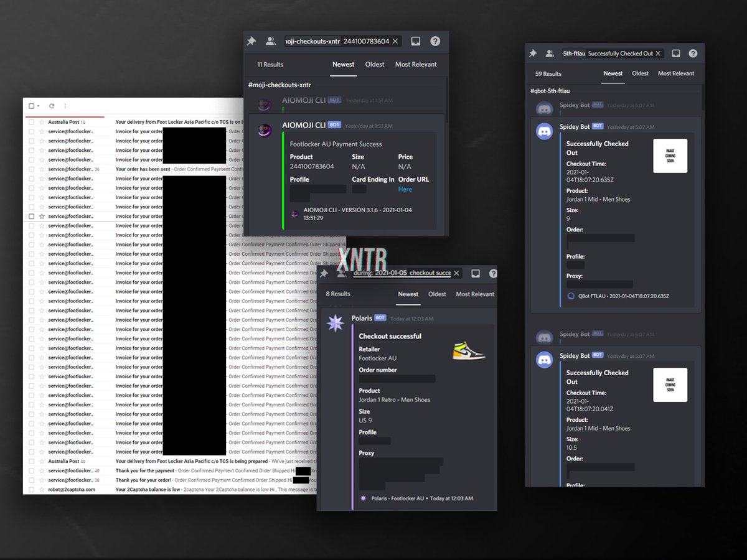747x560 pixels.
Task: Switch to Oldest tab in Polaris panel
Action: coord(437,294)
